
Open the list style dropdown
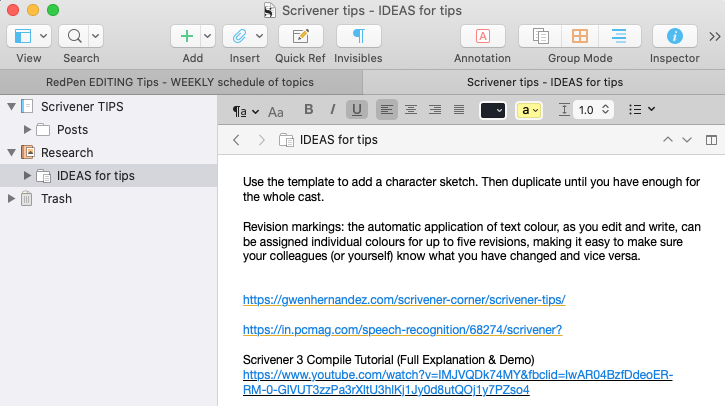click(642, 110)
